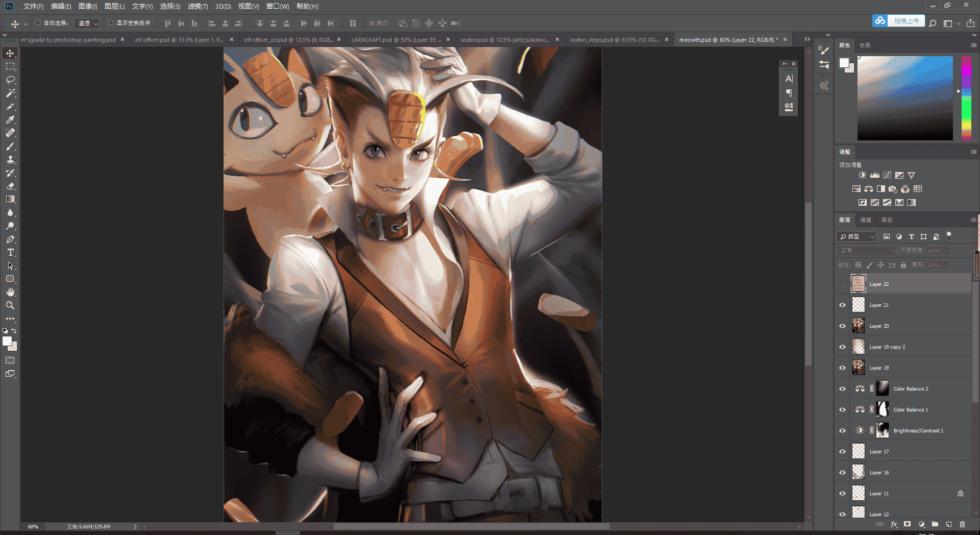Delete layer using trash icon
The height and width of the screenshot is (535, 980).
(962, 524)
